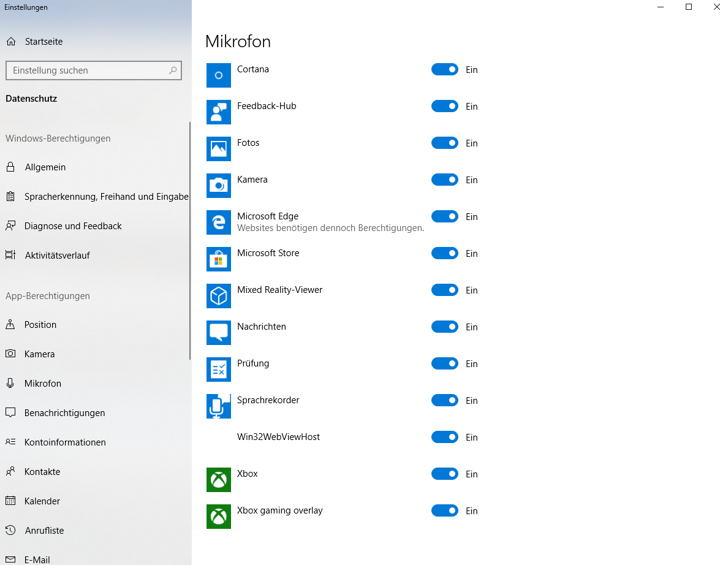Click the icon beside Diagnose und Feedback
Viewport: 728px width, 565px height.
[x=10, y=226]
